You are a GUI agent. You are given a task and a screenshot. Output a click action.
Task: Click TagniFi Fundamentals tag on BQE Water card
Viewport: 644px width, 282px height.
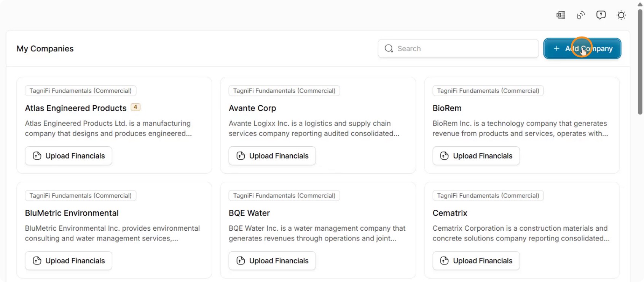click(284, 196)
